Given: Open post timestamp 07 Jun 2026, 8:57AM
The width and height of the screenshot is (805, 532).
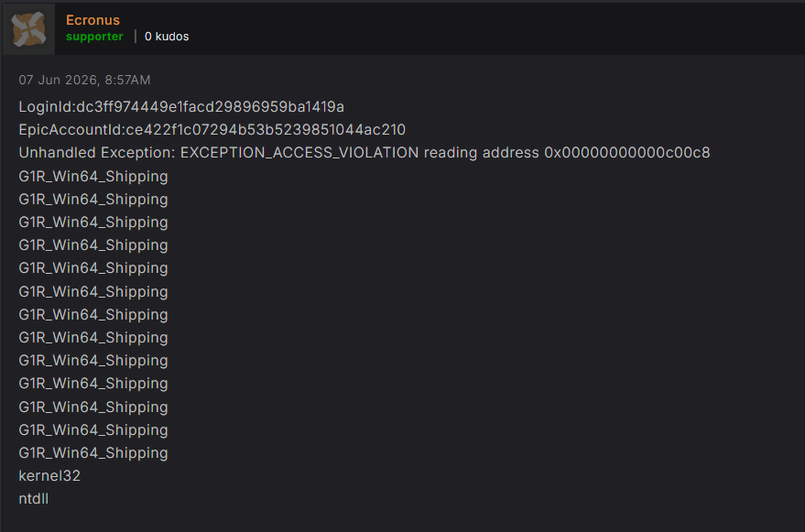Looking at the screenshot, I should point(84,80).
